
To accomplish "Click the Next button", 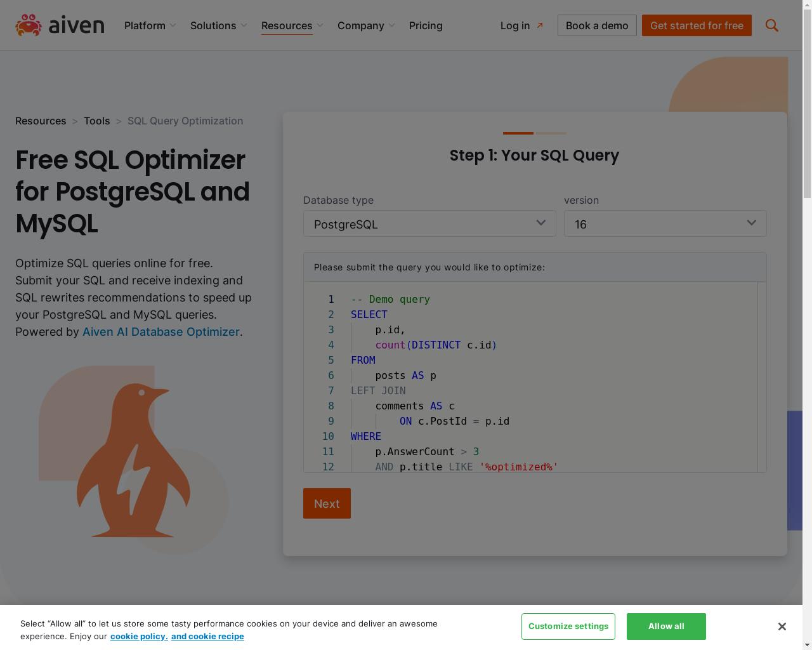I will [327, 503].
